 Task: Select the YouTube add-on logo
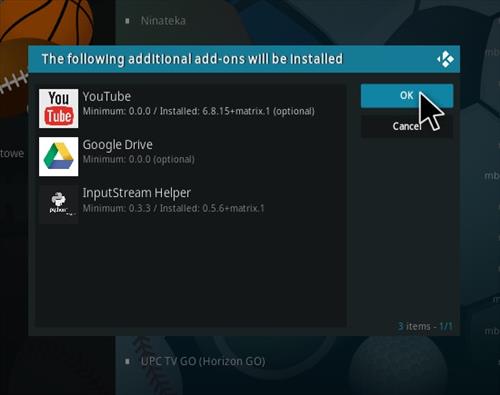pos(59,108)
